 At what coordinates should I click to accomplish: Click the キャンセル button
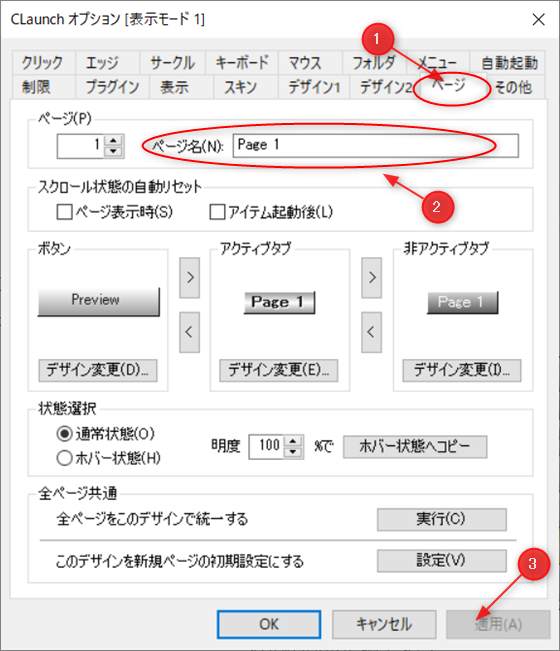[384, 624]
